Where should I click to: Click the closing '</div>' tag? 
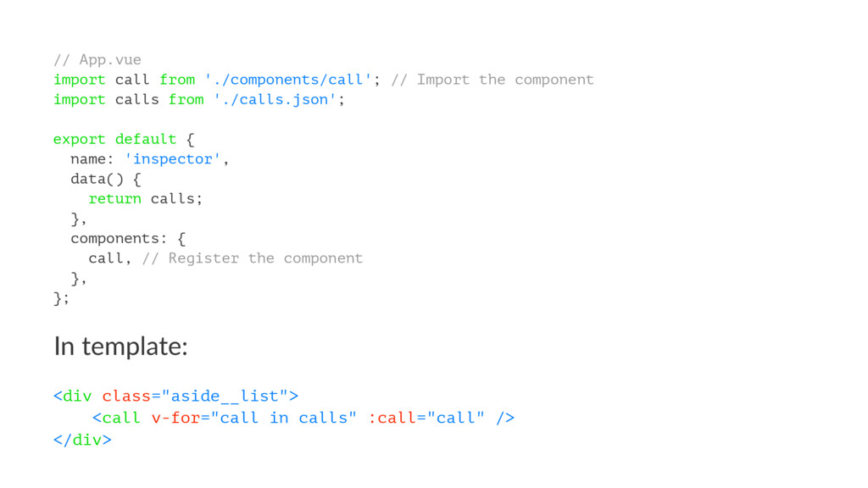(82, 440)
